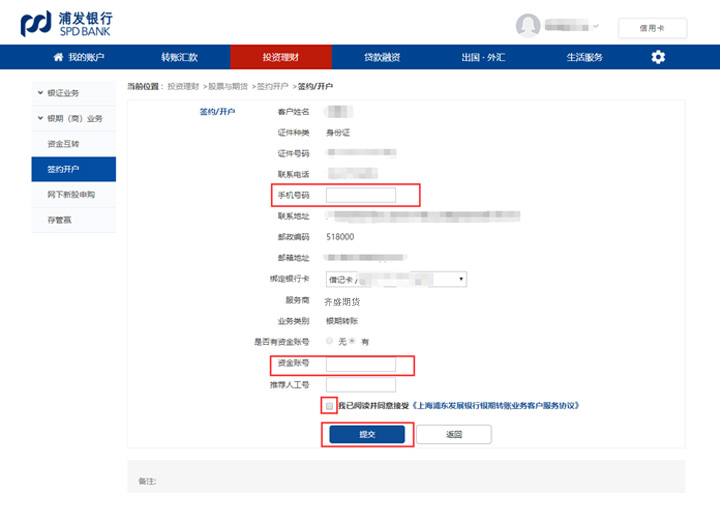Check the agreement acceptance checkbox
Screen dimensions: 720x509
(329, 406)
